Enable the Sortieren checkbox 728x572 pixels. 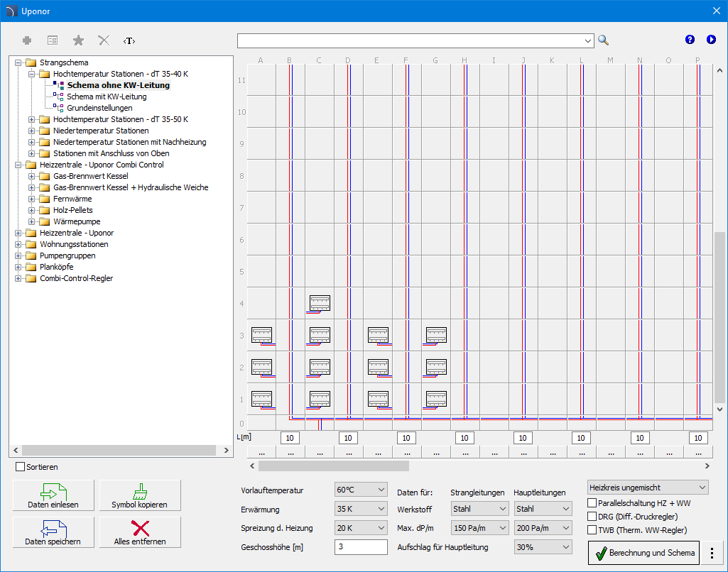pyautogui.click(x=21, y=467)
